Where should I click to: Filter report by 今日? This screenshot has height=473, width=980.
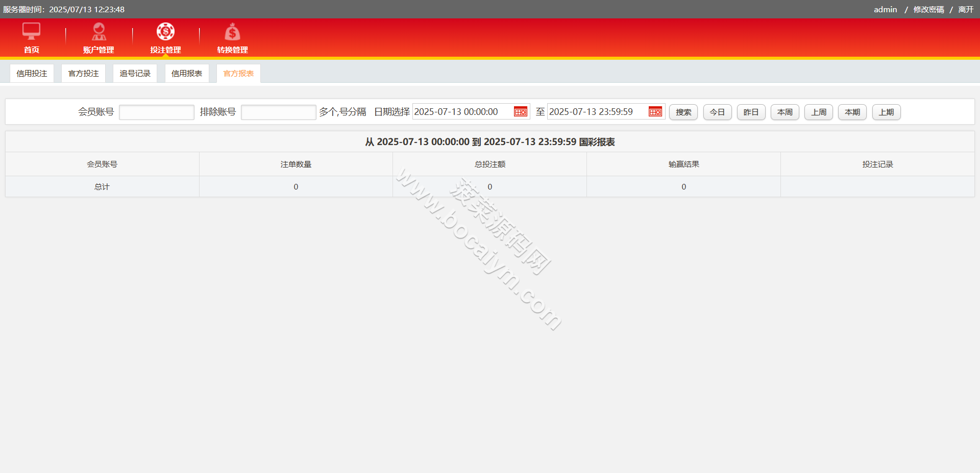pyautogui.click(x=717, y=112)
